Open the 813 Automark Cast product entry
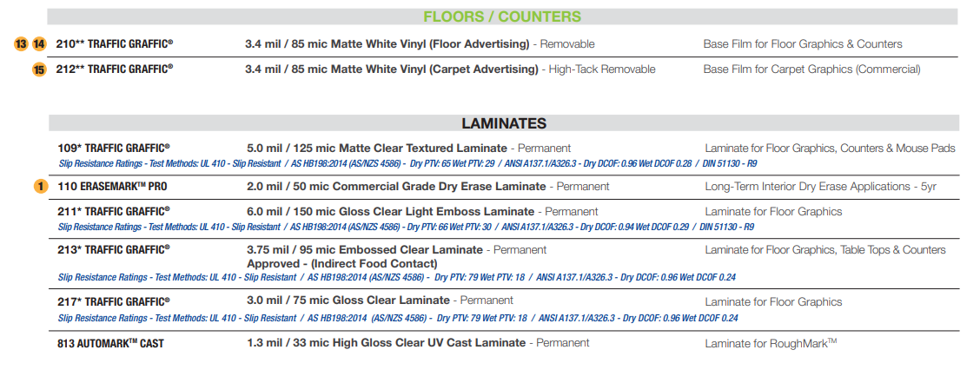The image size is (980, 383). [111, 343]
